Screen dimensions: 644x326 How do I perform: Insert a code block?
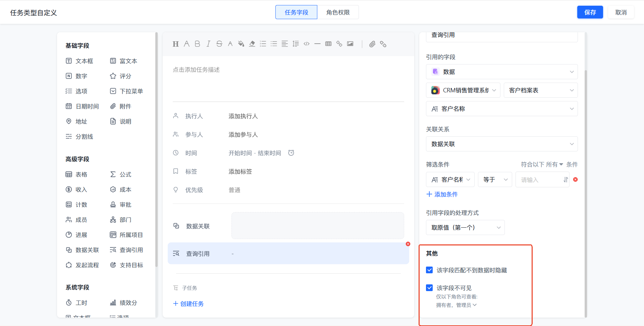pos(307,44)
